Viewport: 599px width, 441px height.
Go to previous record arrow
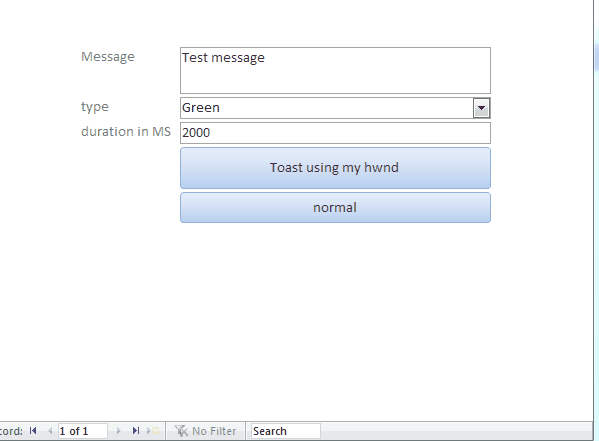click(50, 431)
